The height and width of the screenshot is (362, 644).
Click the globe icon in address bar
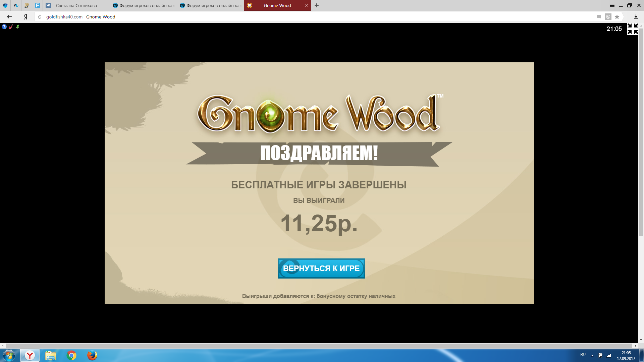(x=608, y=17)
